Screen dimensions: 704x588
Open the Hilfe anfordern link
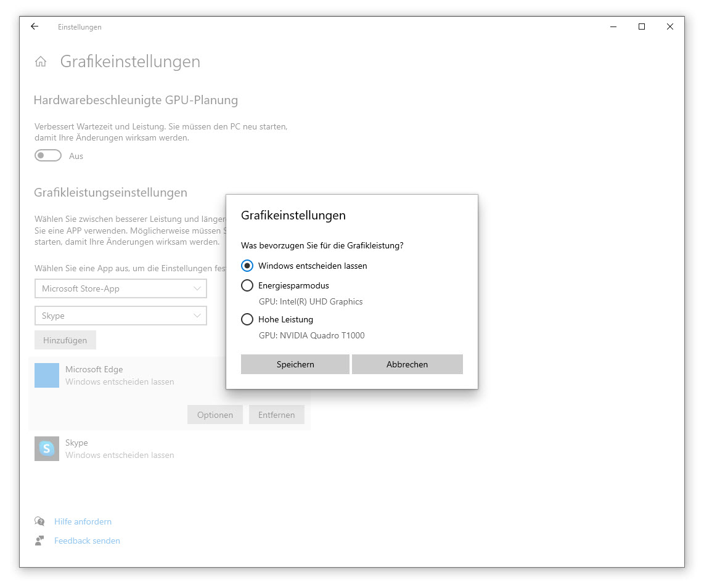pyautogui.click(x=83, y=521)
